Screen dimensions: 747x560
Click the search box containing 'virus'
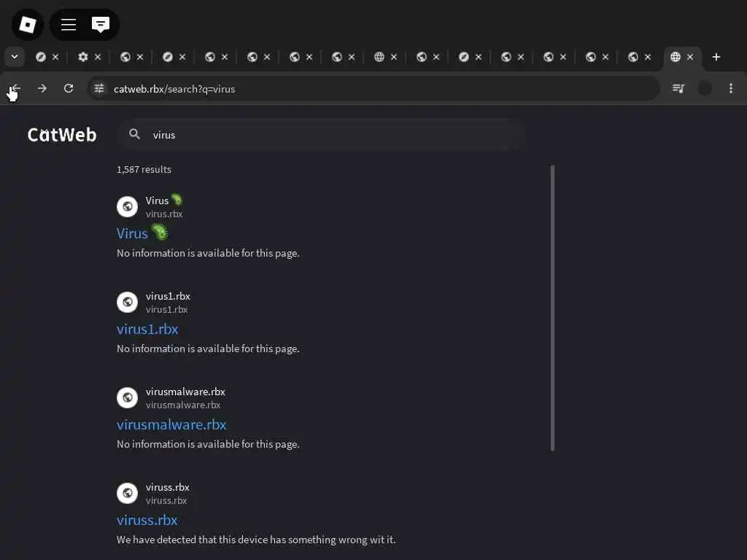click(x=328, y=134)
